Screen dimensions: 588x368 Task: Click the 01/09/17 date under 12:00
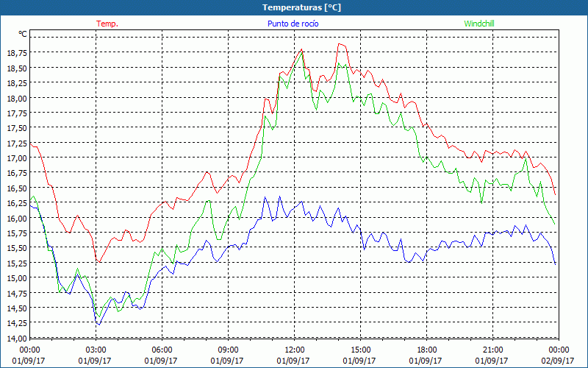tap(293, 361)
